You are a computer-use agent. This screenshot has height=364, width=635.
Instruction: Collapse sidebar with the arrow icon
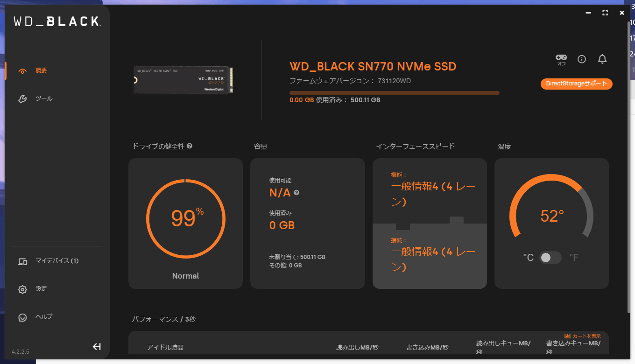pos(97,346)
